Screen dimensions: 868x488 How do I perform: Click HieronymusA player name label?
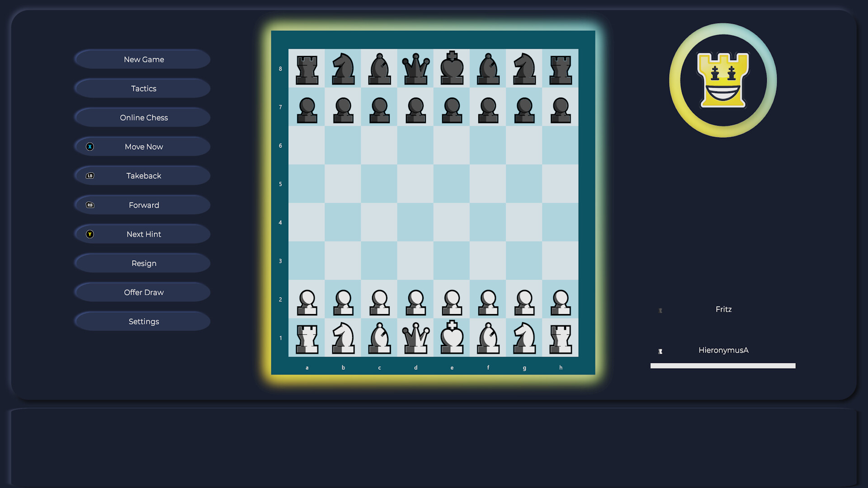click(724, 350)
